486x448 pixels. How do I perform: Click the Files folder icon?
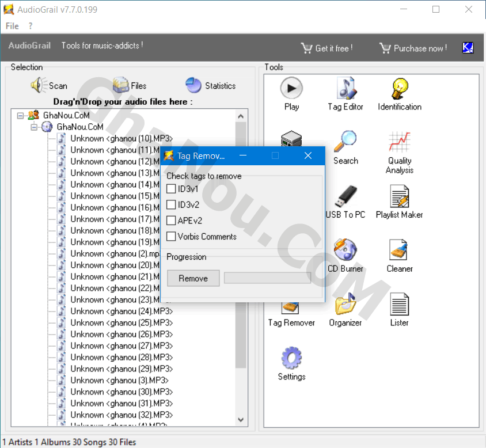(x=121, y=85)
